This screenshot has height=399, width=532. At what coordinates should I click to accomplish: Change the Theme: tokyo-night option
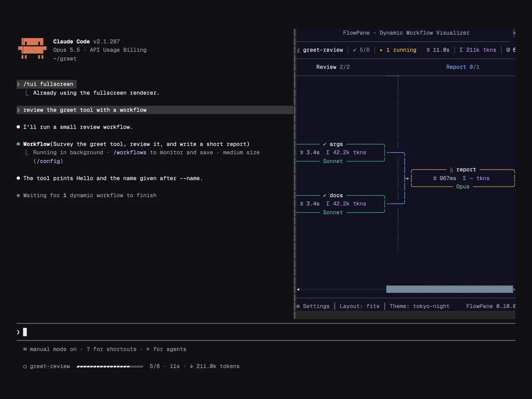point(419,306)
